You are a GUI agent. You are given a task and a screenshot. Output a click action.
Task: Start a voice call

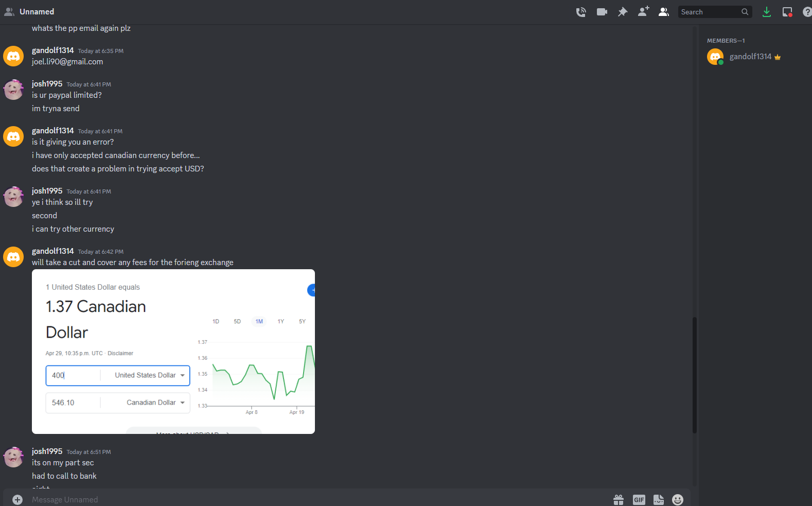(x=581, y=12)
